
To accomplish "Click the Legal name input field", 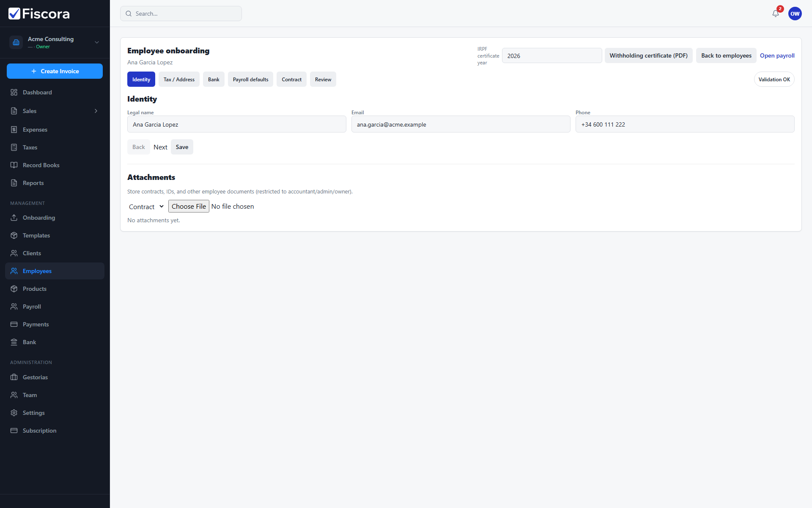I will click(x=237, y=124).
